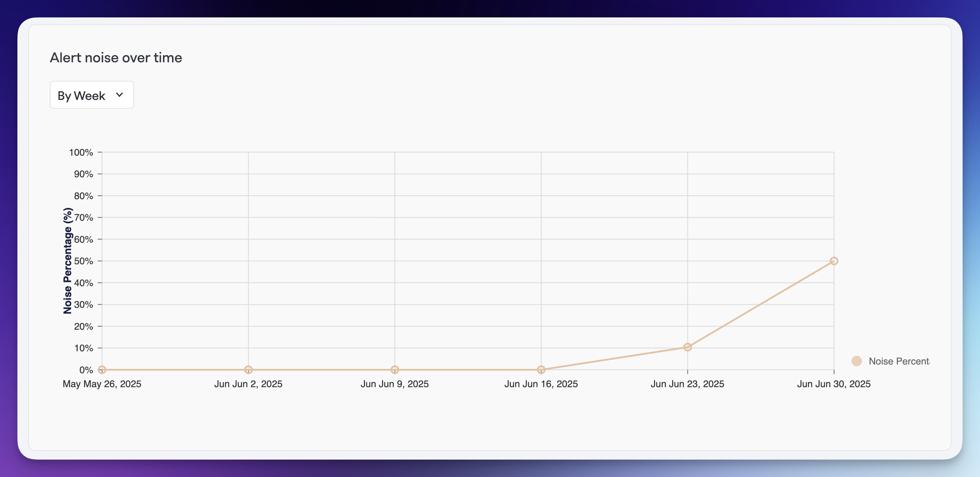Viewport: 980px width, 477px height.
Task: Click the 80% y-axis label
Action: coord(84,196)
